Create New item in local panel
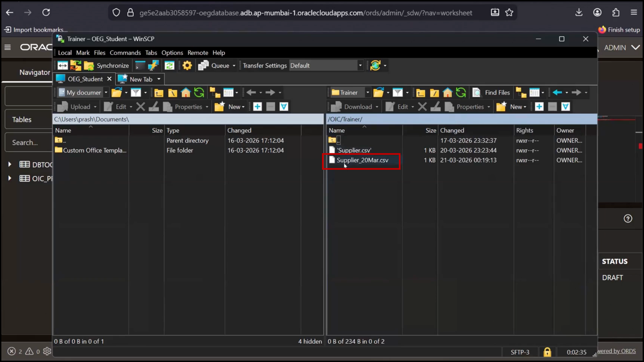Viewport: 644px width, 362px height. [230, 107]
